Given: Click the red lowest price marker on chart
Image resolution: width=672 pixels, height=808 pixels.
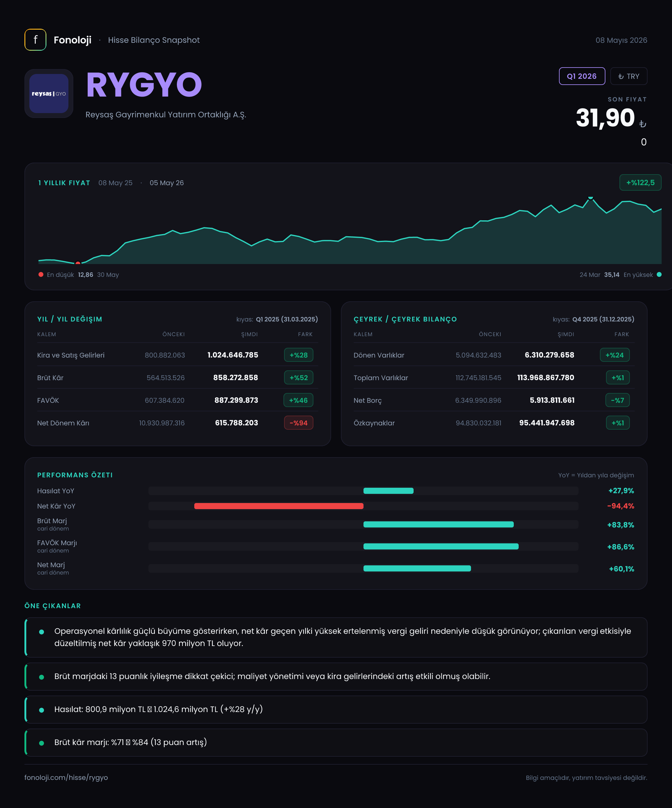Looking at the screenshot, I should [x=78, y=263].
